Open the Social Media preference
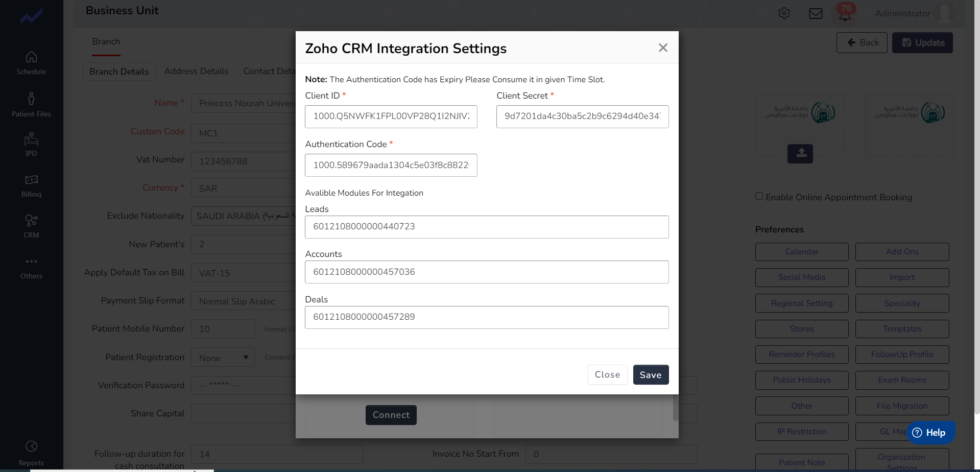This screenshot has height=472, width=980. tap(802, 277)
